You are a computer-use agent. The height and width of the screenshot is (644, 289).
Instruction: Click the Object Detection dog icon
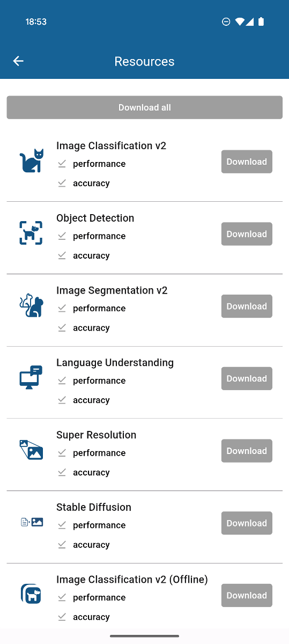pos(31,233)
